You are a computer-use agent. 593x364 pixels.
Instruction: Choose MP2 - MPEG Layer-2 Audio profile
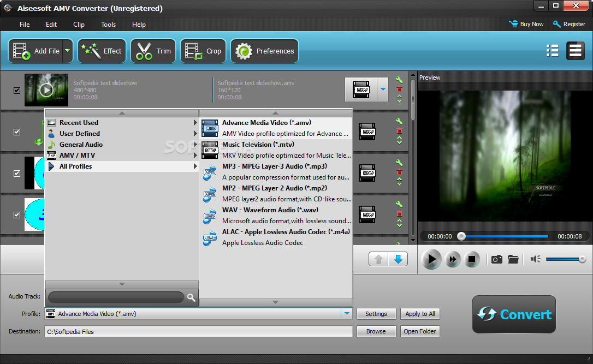276,194
